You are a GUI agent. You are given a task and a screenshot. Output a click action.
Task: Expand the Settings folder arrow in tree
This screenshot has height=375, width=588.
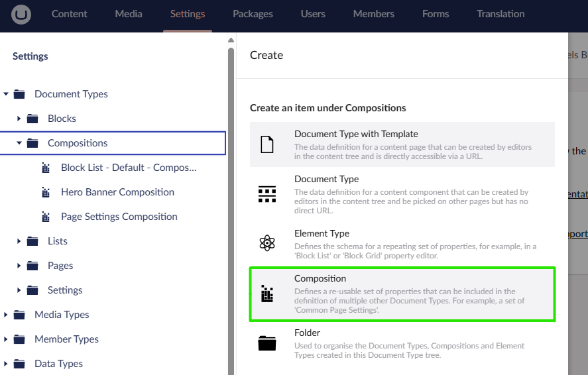coord(19,290)
